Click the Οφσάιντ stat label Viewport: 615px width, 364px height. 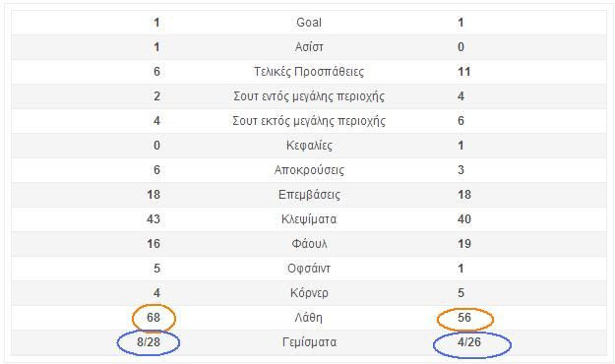(x=309, y=269)
